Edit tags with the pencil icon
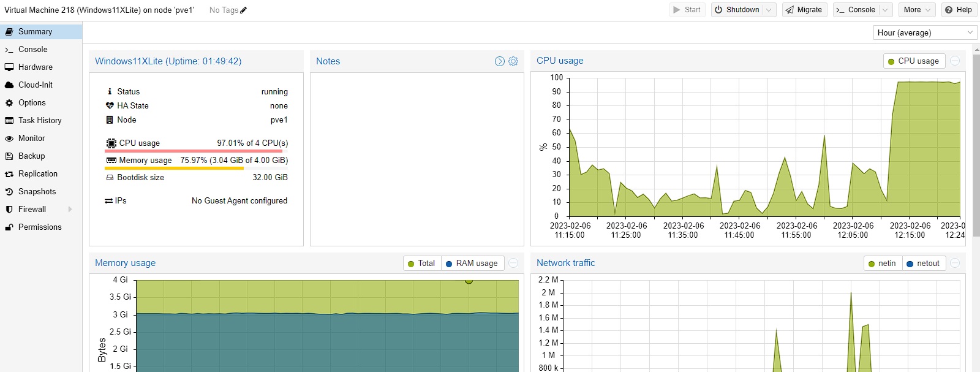Image resolution: width=980 pixels, height=372 pixels. (x=244, y=10)
